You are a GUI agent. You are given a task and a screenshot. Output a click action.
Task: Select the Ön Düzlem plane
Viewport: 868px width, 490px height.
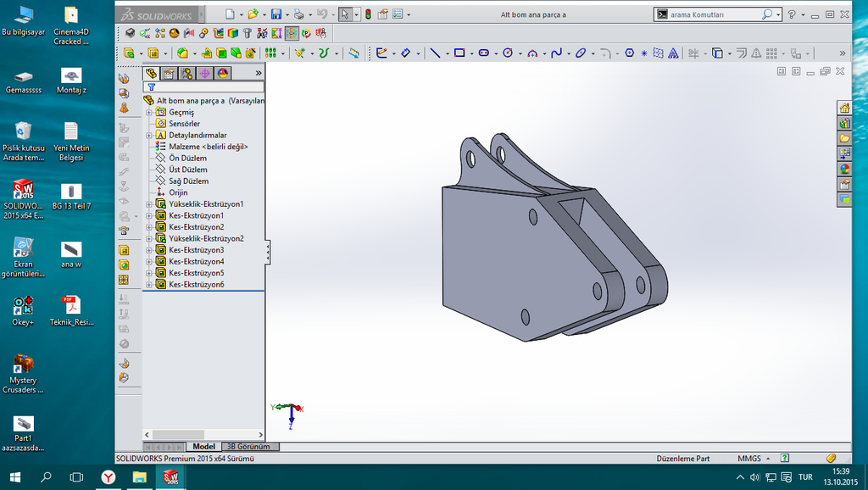pos(187,159)
